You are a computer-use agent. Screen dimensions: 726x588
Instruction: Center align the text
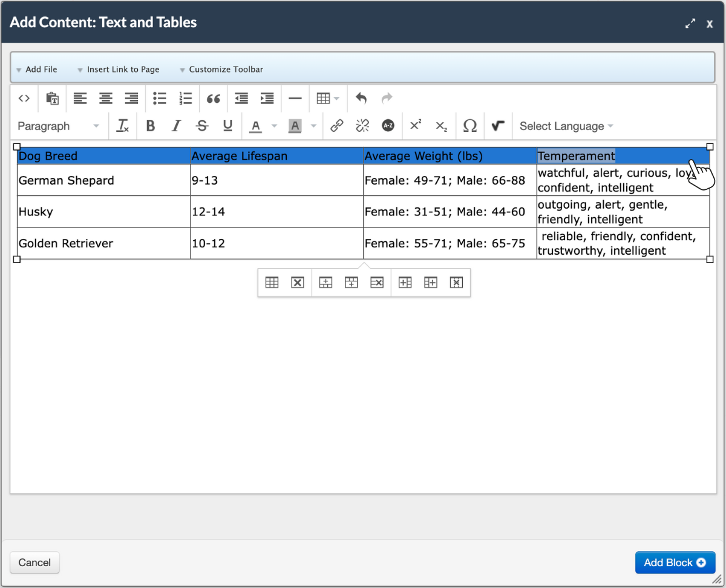coord(106,98)
